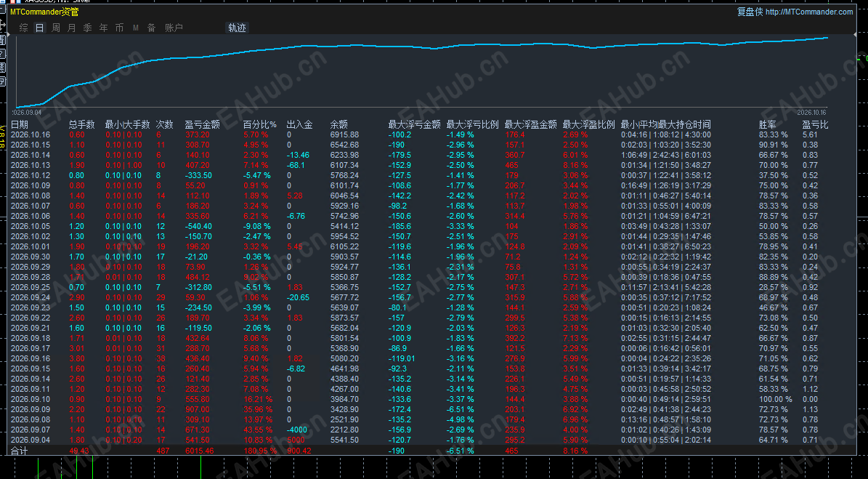This screenshot has height=479, width=868.
Task: Click the withdrawal value -4000
Action: [x=298, y=430]
